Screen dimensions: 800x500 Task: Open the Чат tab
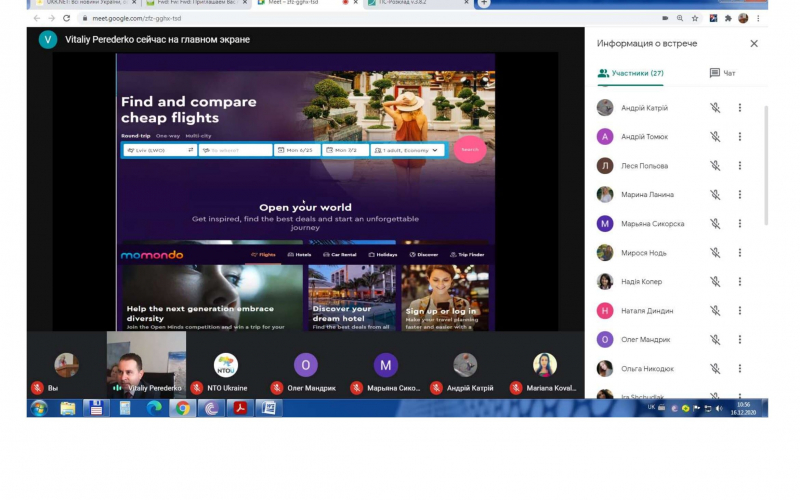coord(722,73)
